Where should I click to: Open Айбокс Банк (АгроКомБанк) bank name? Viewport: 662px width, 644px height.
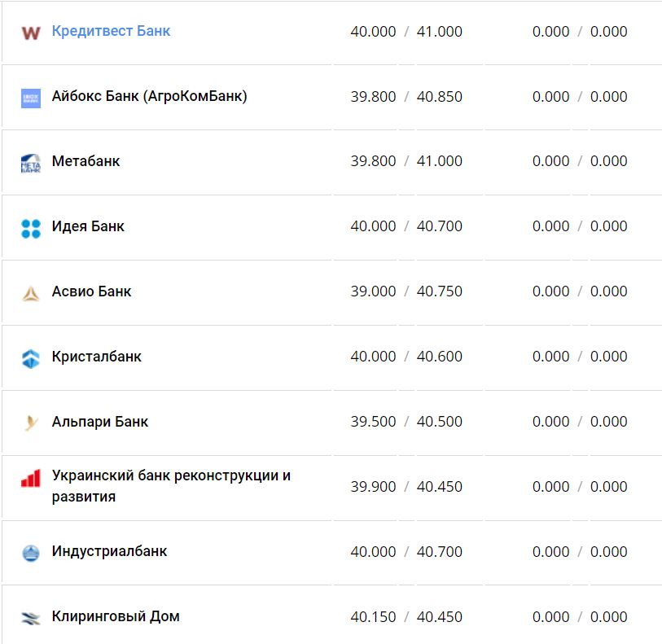click(149, 96)
